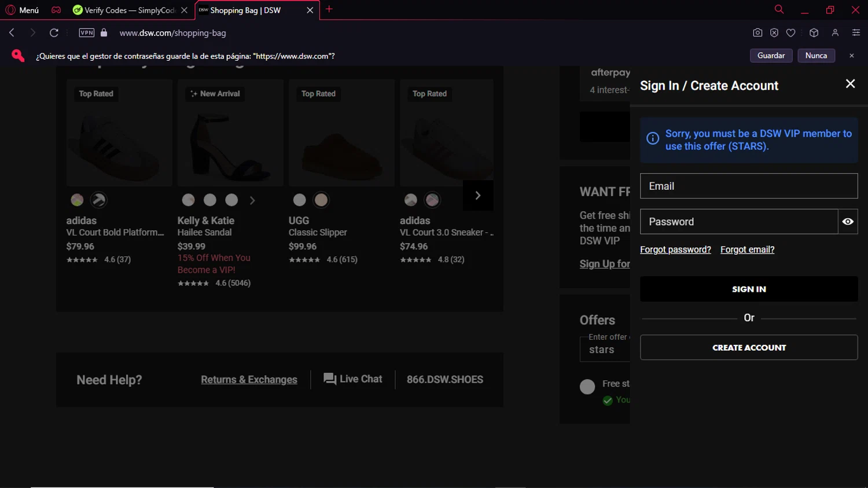This screenshot has width=868, height=488.
Task: Click the UGG Classic Slipper name
Action: click(x=318, y=233)
